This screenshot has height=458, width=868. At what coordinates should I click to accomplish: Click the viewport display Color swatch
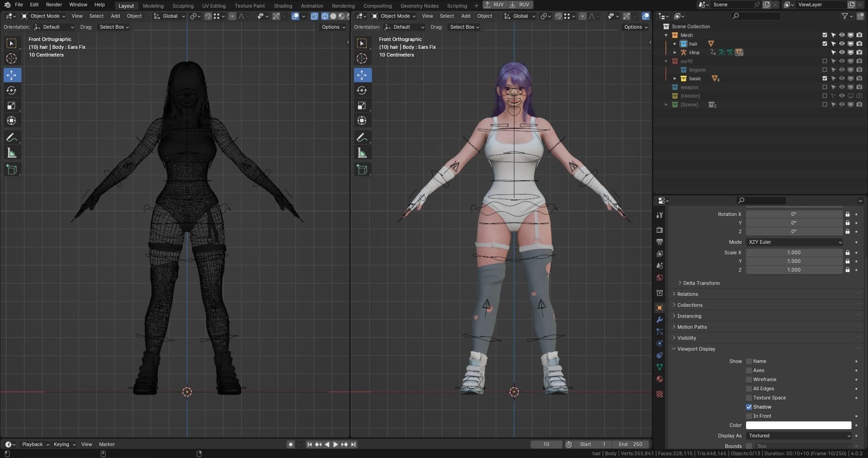click(799, 425)
